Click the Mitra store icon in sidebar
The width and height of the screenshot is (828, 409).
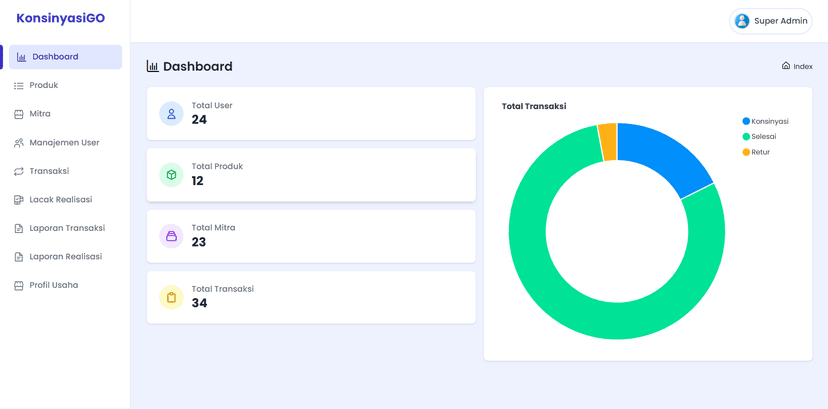[x=19, y=114]
